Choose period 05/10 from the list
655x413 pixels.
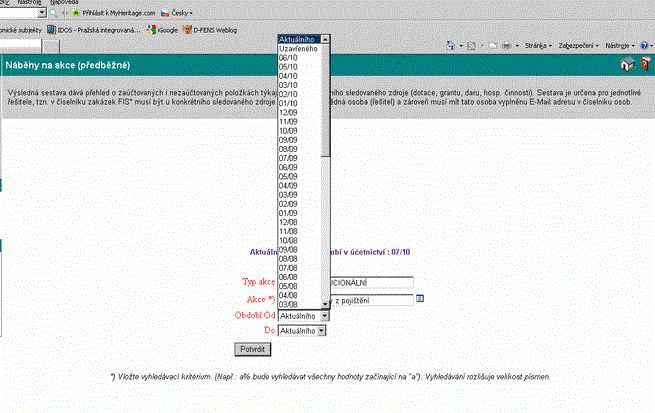pos(300,67)
